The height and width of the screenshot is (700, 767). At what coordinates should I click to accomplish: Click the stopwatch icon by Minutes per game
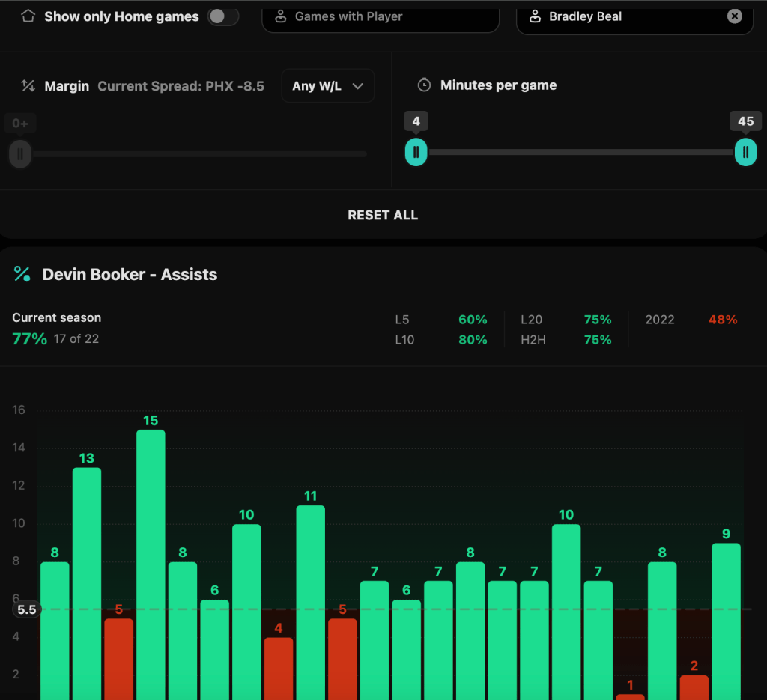(x=424, y=85)
